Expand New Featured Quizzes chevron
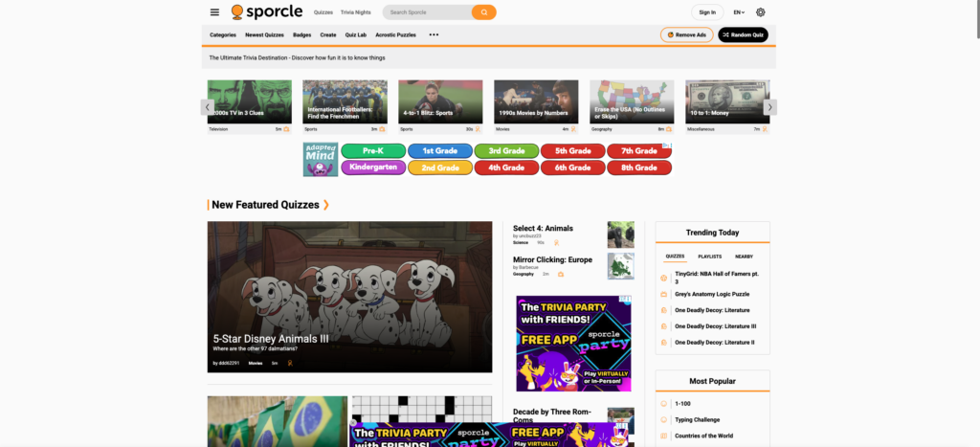This screenshot has height=447, width=980. [326, 205]
